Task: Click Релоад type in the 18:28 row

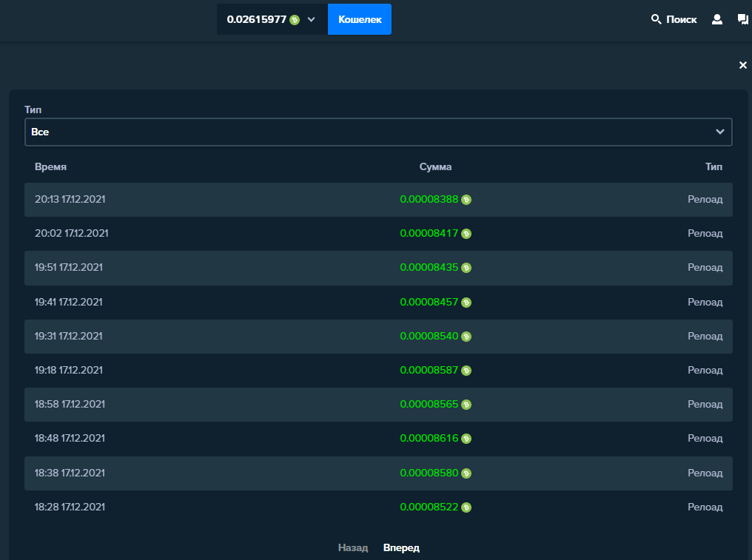Action: [705, 507]
